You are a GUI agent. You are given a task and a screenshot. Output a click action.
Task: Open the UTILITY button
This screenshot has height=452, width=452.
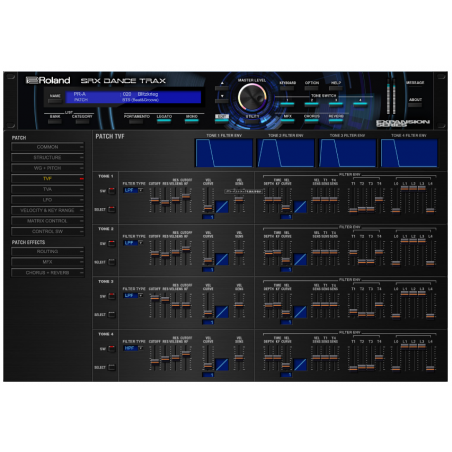pyautogui.click(x=252, y=121)
